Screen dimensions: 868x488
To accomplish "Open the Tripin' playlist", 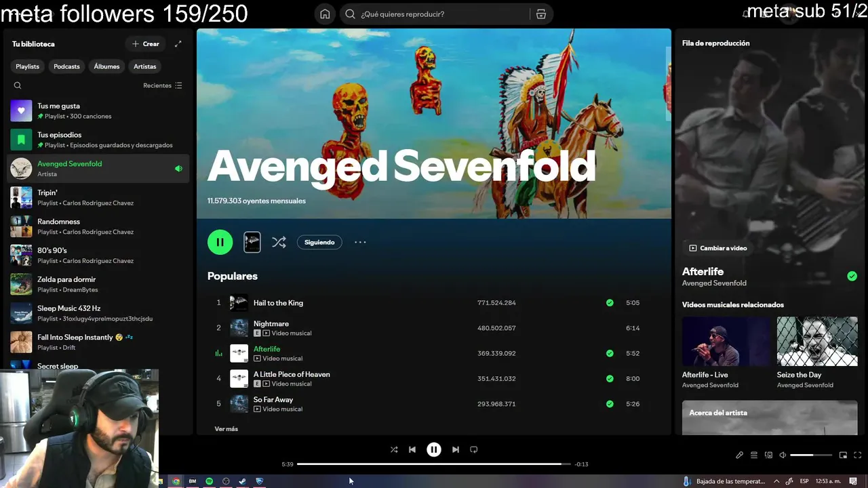I will (x=98, y=197).
